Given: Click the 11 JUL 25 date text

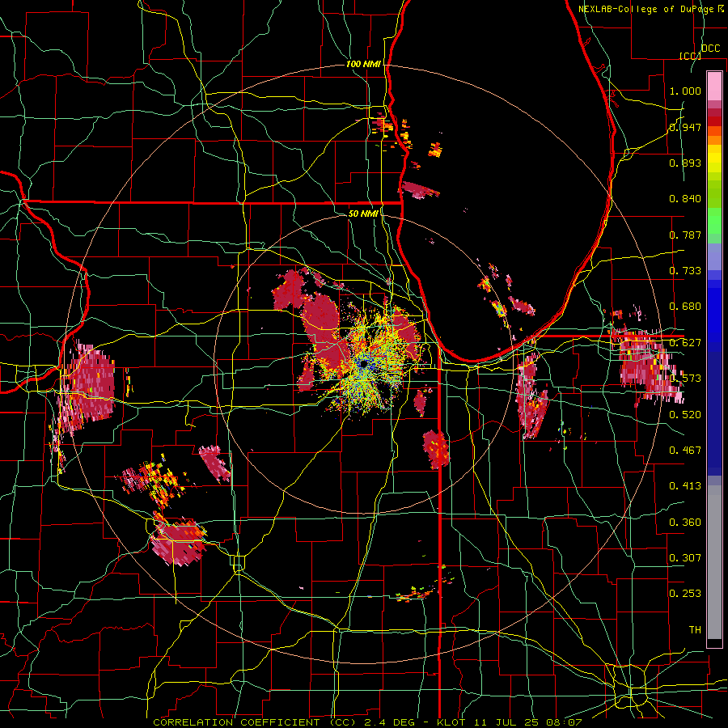Looking at the screenshot, I should [x=506, y=722].
